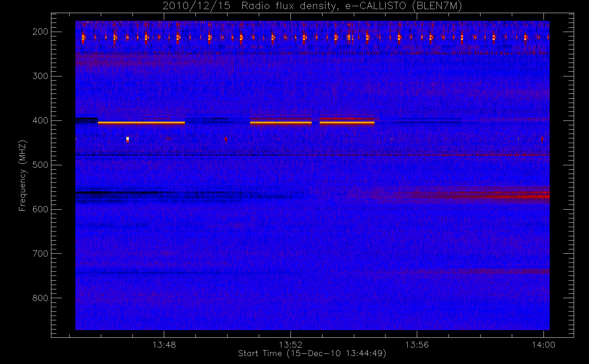Select the 400 frequency tick label

point(40,120)
